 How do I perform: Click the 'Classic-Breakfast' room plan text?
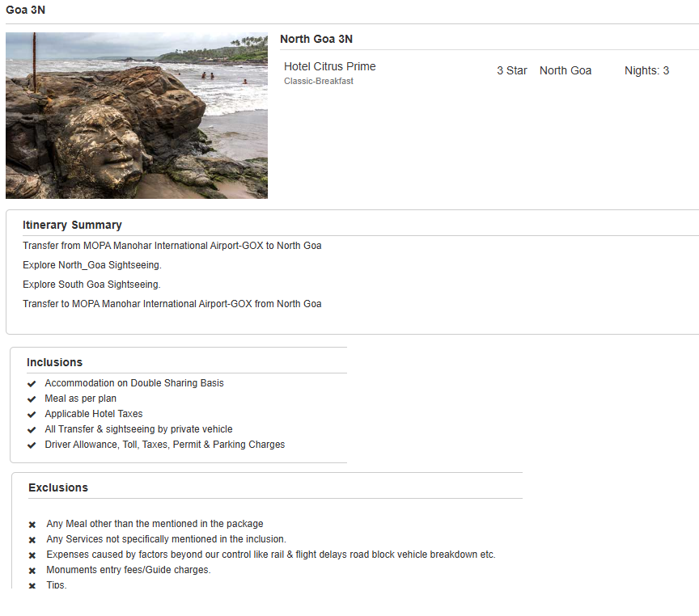(x=318, y=81)
